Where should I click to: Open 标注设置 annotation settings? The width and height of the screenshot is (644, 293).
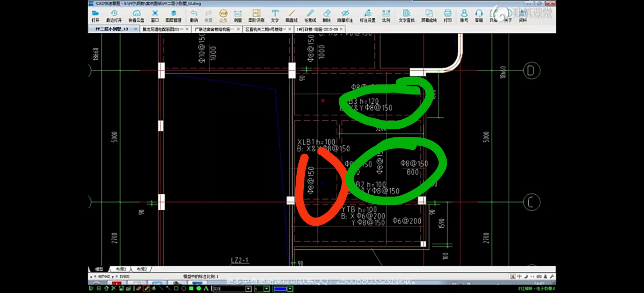point(368,16)
